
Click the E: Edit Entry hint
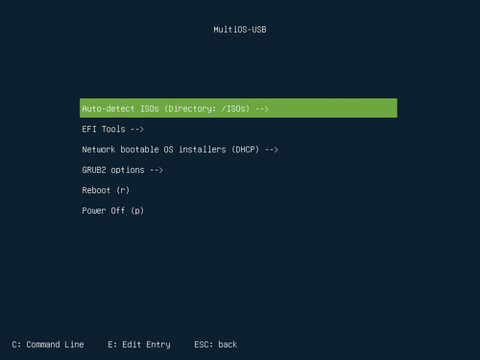pos(139,344)
